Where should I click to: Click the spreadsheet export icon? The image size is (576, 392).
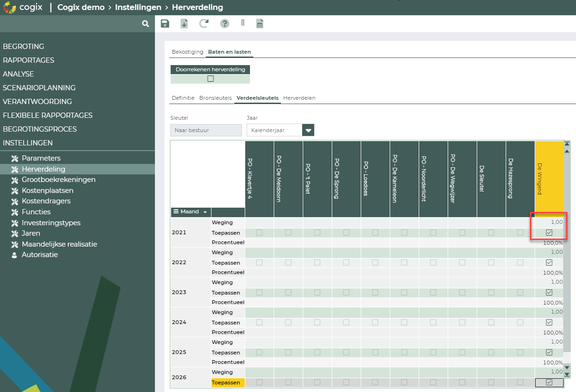coord(259,24)
